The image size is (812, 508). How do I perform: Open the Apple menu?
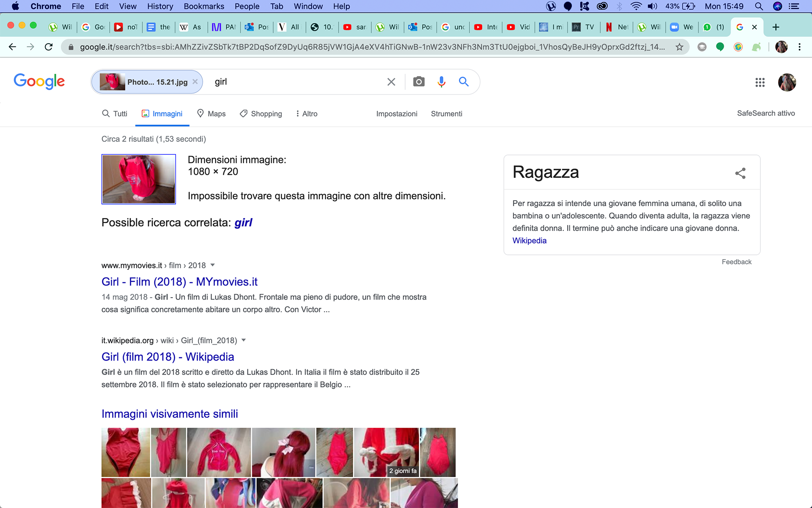point(15,6)
